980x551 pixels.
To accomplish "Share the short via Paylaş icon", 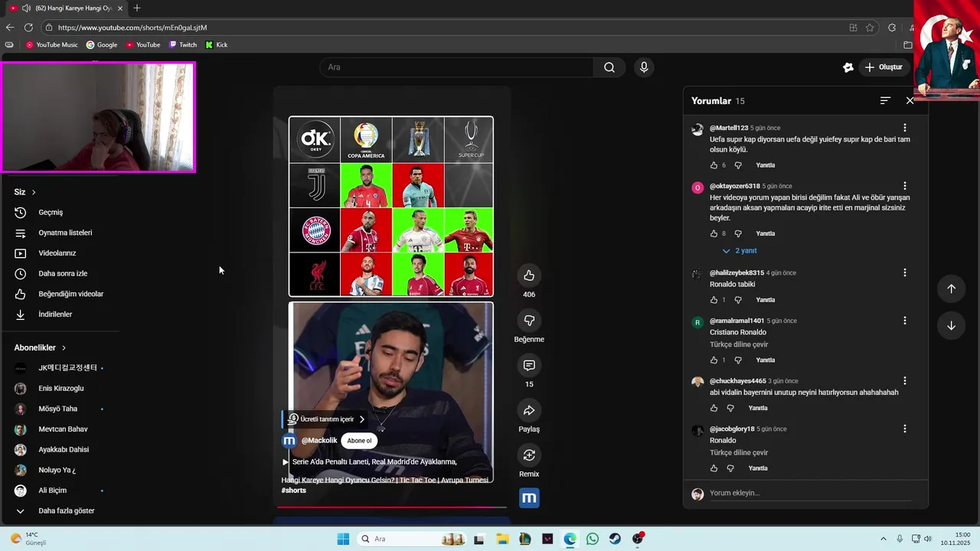I will pos(529,410).
